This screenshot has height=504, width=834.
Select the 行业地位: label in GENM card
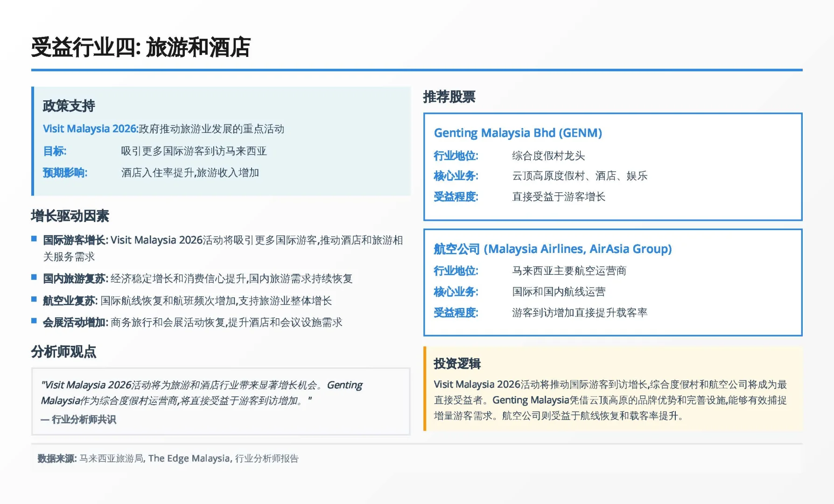[456, 156]
